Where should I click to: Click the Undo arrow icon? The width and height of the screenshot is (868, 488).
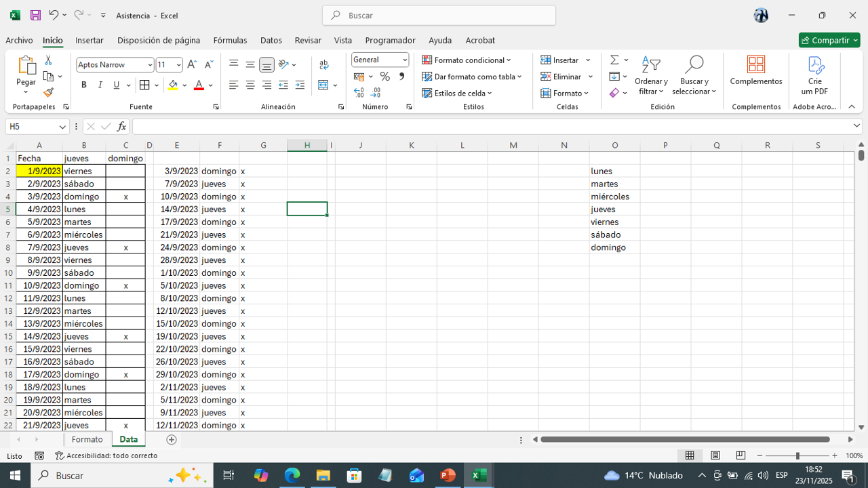(54, 15)
